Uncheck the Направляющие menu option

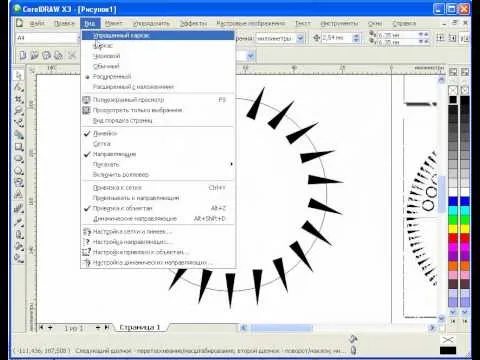pos(158,154)
